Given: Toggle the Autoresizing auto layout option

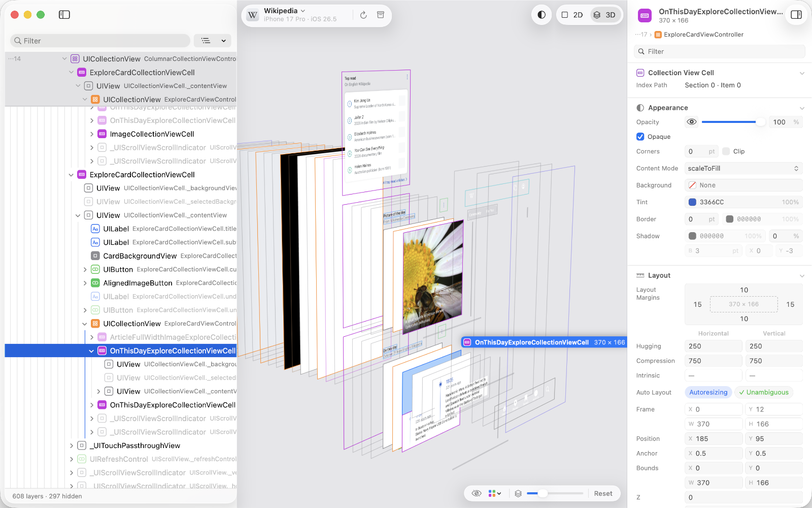Looking at the screenshot, I should point(708,392).
